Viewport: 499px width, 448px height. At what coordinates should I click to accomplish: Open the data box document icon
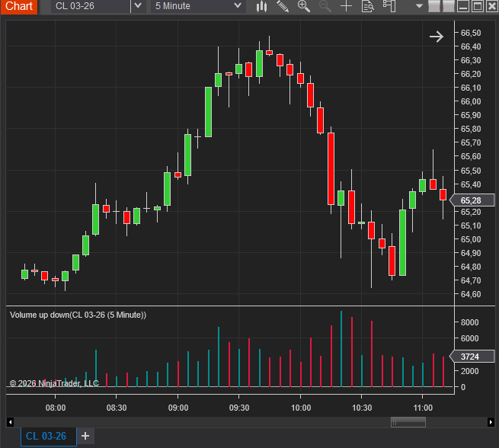[x=367, y=6]
